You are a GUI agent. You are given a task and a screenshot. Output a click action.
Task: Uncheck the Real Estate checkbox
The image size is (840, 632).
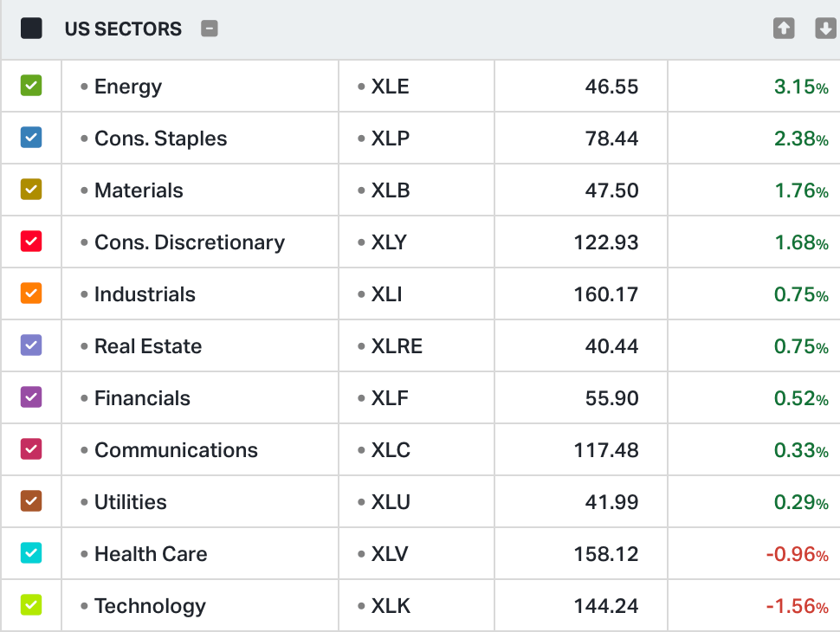[31, 345]
